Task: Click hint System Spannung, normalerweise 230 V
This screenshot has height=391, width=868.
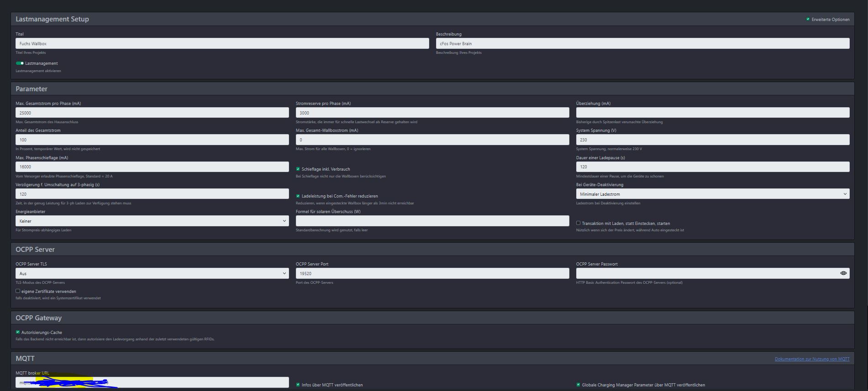Action: [609, 149]
